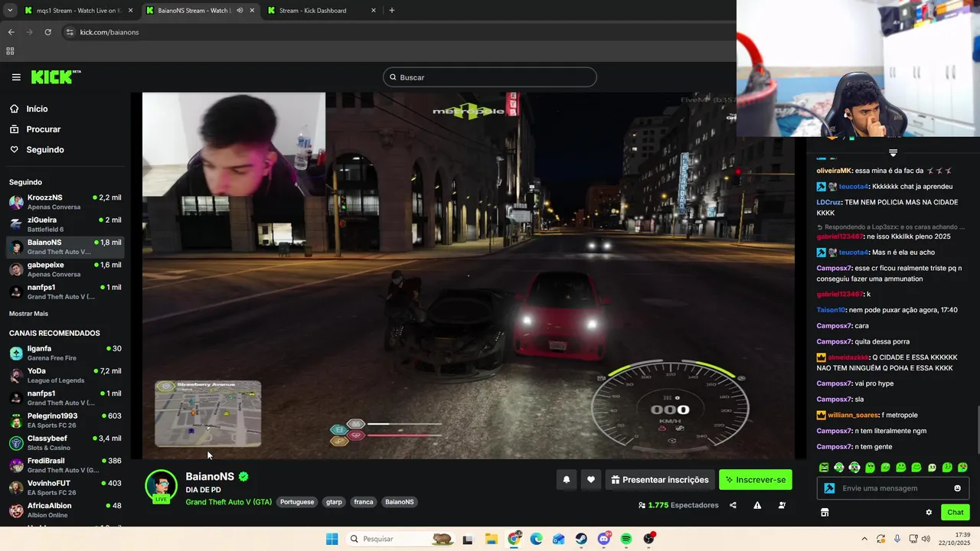Viewport: 980px width, 551px height.
Task: Click the green Chat send button
Action: pyautogui.click(x=955, y=513)
